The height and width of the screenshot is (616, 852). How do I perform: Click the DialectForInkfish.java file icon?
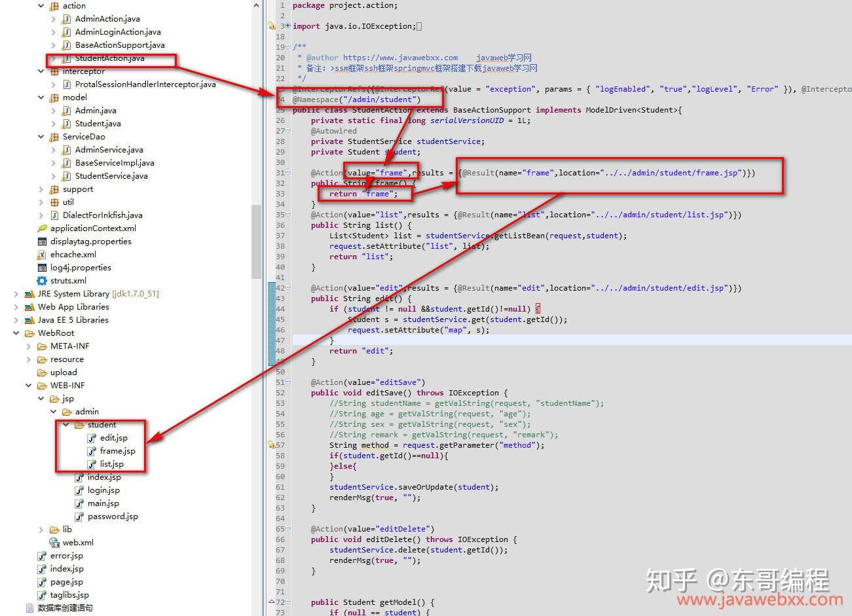click(x=54, y=215)
